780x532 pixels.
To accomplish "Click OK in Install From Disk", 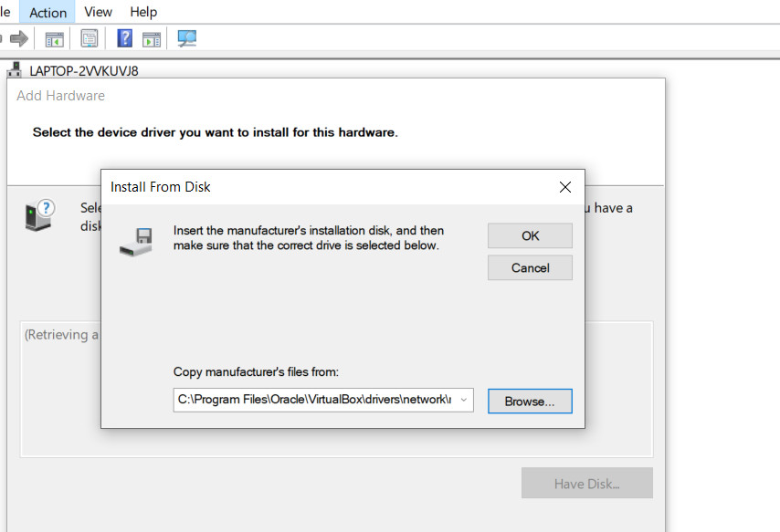I will [x=530, y=235].
